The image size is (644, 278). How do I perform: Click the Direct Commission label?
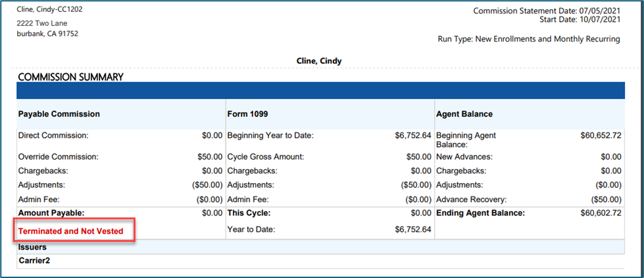click(x=53, y=136)
